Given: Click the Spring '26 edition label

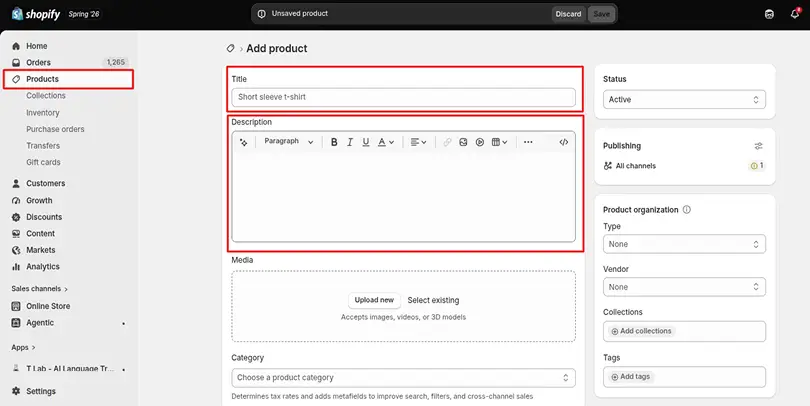Looking at the screenshot, I should 84,14.
